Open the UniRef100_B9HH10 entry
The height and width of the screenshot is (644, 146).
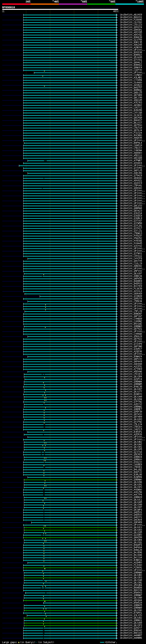[x=131, y=55]
